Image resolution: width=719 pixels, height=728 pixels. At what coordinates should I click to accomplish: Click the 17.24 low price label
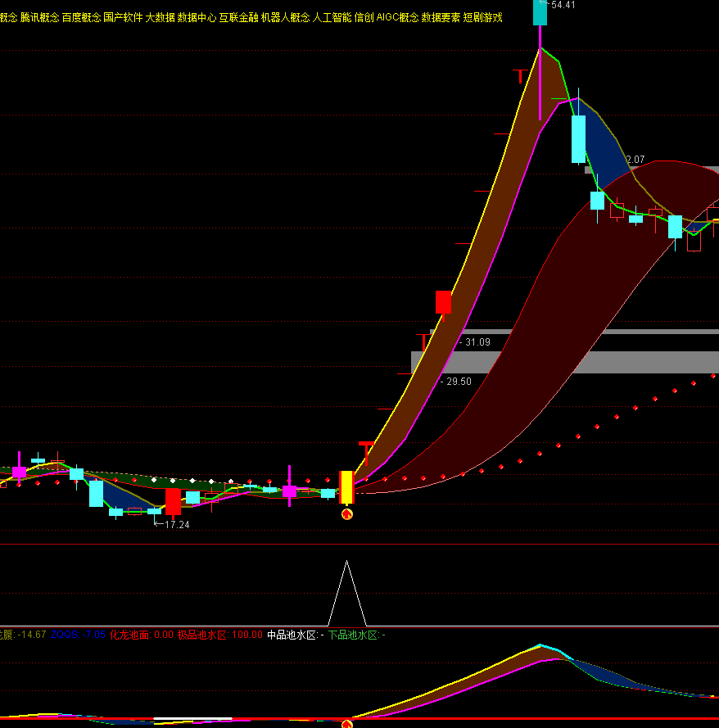click(176, 525)
